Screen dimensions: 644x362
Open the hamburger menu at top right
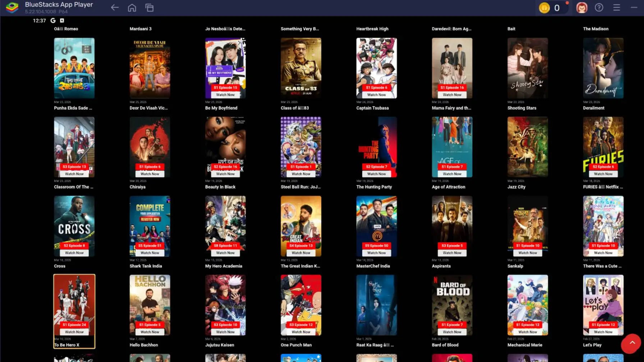[x=616, y=7]
